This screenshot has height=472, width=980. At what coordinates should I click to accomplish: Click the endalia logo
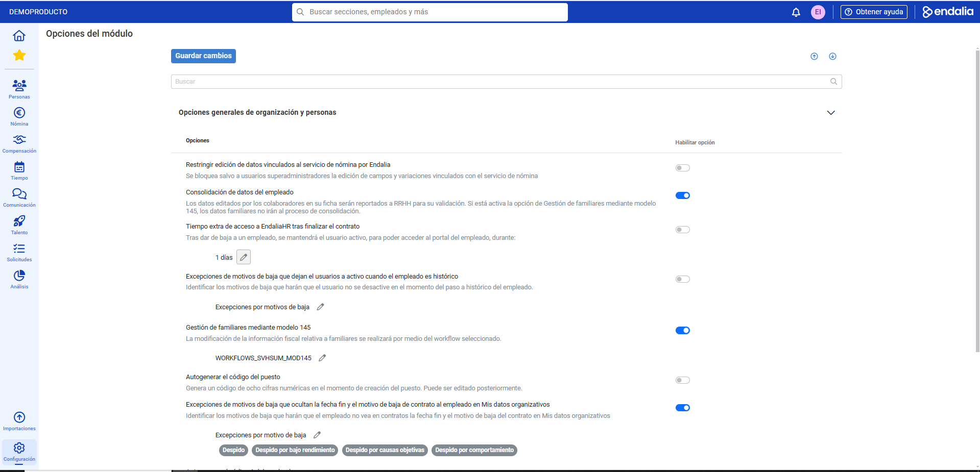pyautogui.click(x=948, y=12)
